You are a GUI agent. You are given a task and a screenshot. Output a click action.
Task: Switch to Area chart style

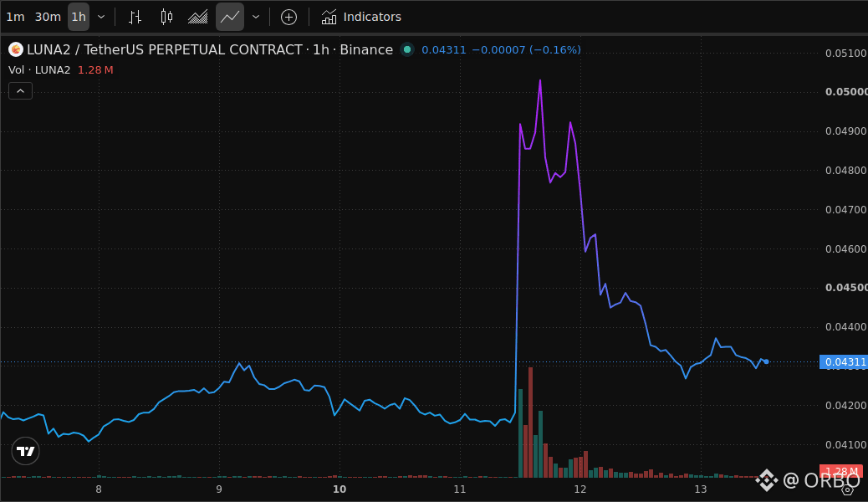197,18
